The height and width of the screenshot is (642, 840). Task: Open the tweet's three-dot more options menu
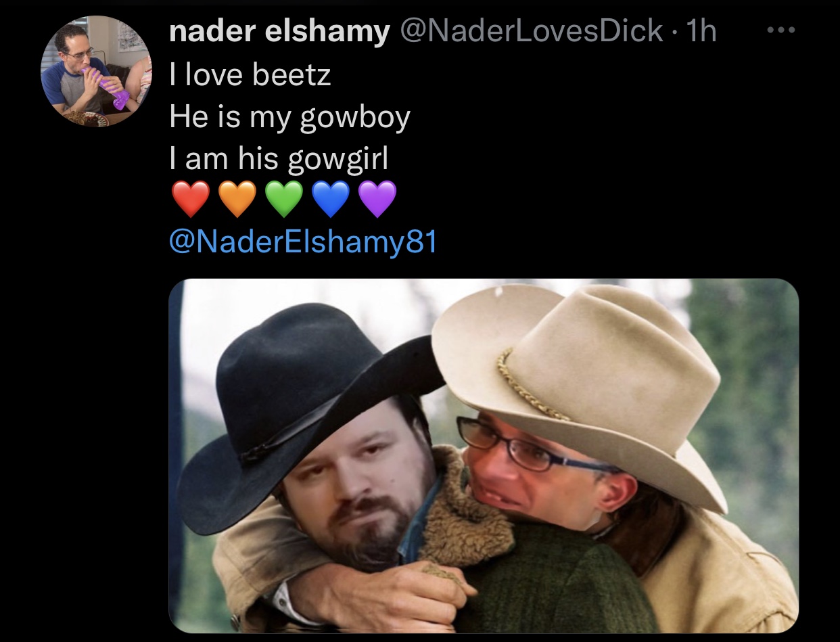coord(783,30)
